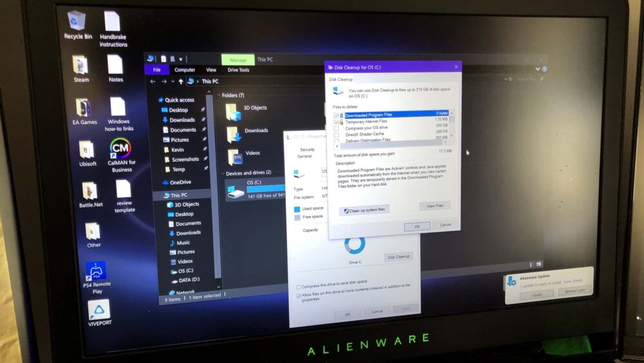
Task: Click the Back arrow in File Explorer
Action: pyautogui.click(x=153, y=81)
